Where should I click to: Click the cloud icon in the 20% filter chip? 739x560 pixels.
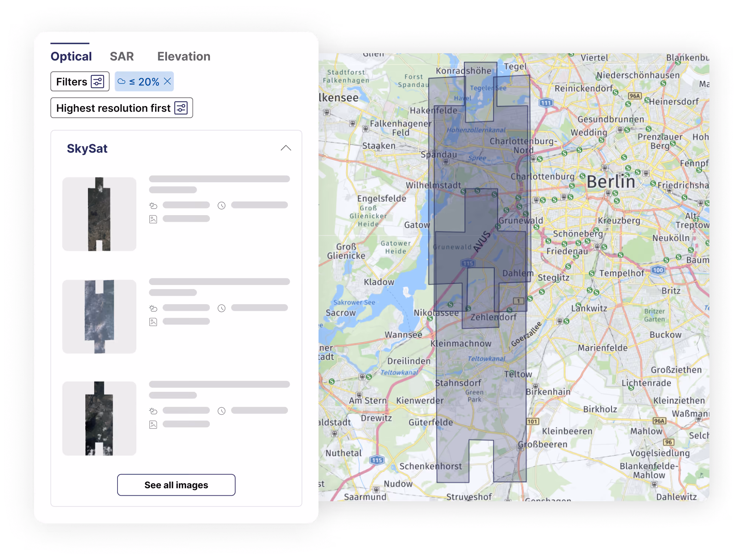[x=122, y=81]
